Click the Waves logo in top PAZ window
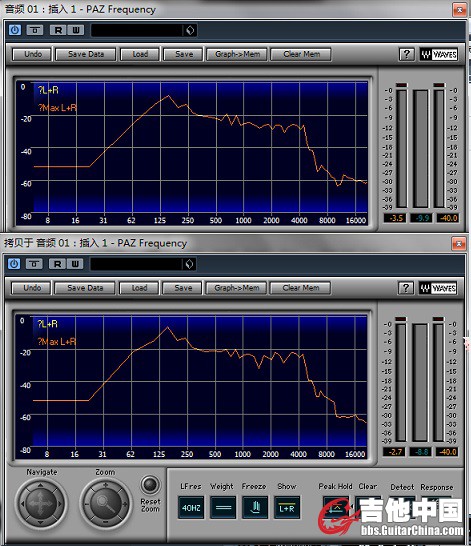471x546 pixels. (439, 54)
